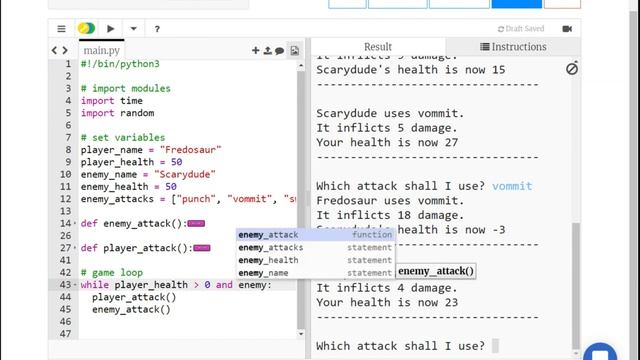Choose enemy_attack function from the autocomplete list
The image size is (640, 360).
(315, 235)
